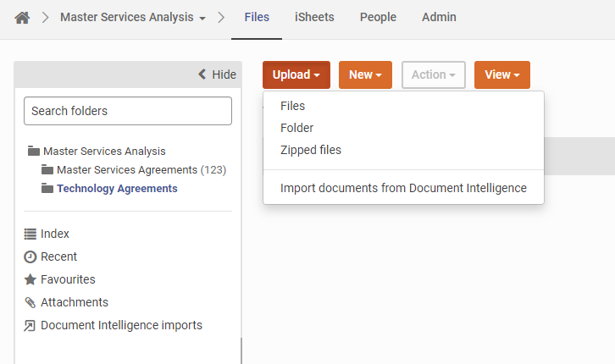
Task: Import documents from Document Intelligence
Action: (403, 188)
